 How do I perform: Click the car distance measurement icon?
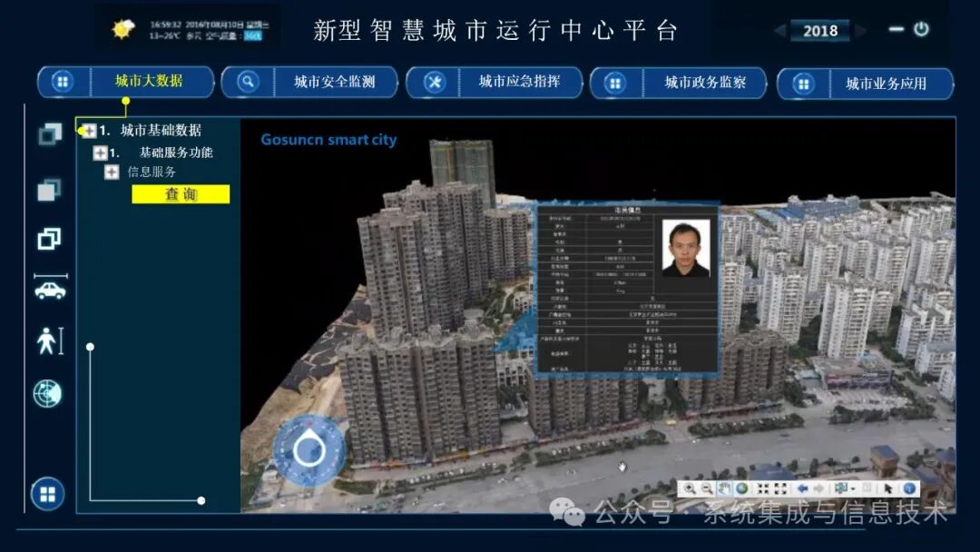(x=50, y=289)
